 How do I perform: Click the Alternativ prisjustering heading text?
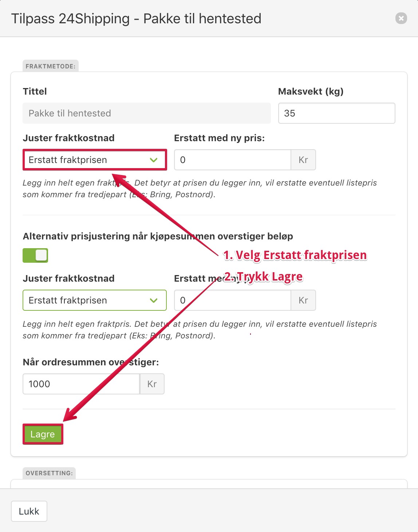pyautogui.click(x=158, y=236)
